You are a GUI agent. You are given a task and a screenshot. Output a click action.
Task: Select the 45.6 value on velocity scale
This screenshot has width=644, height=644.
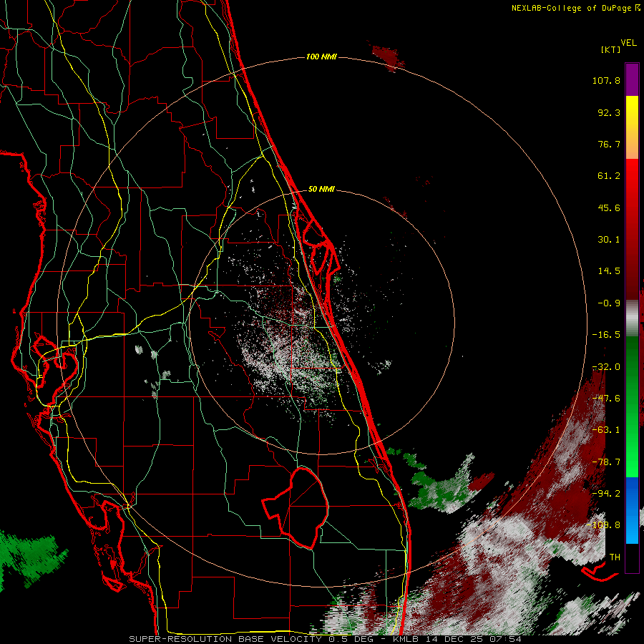609,208
